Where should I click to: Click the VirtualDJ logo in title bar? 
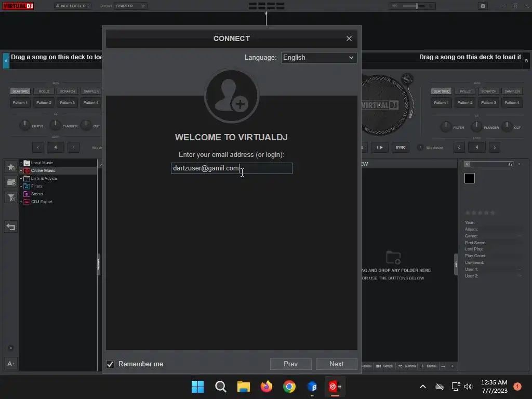click(18, 6)
